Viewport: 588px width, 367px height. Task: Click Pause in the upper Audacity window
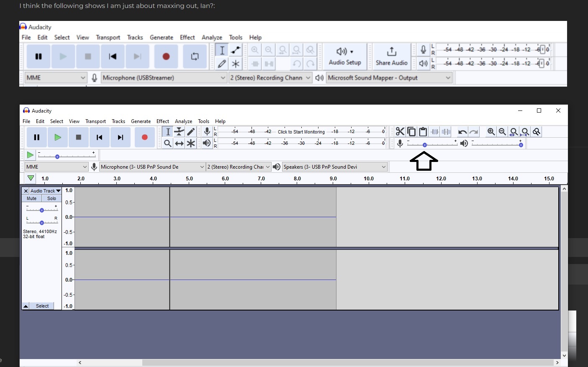coord(39,56)
